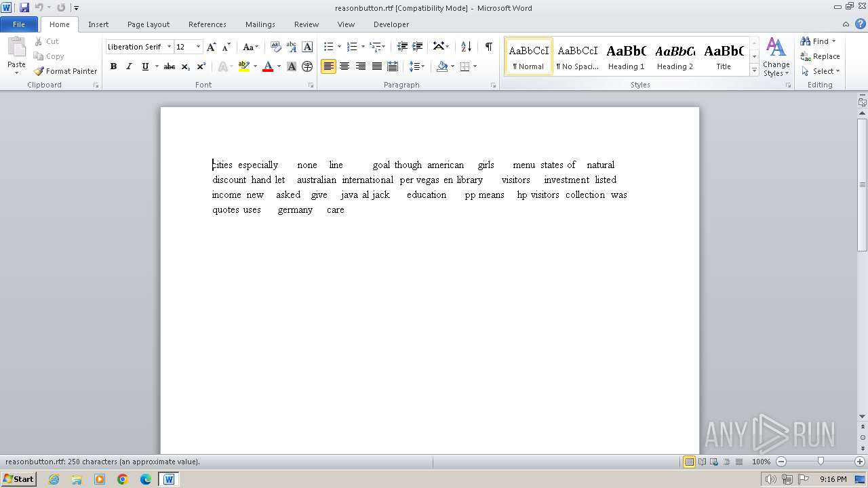Apply superscript formatting
The height and width of the screenshot is (488, 868).
click(201, 66)
